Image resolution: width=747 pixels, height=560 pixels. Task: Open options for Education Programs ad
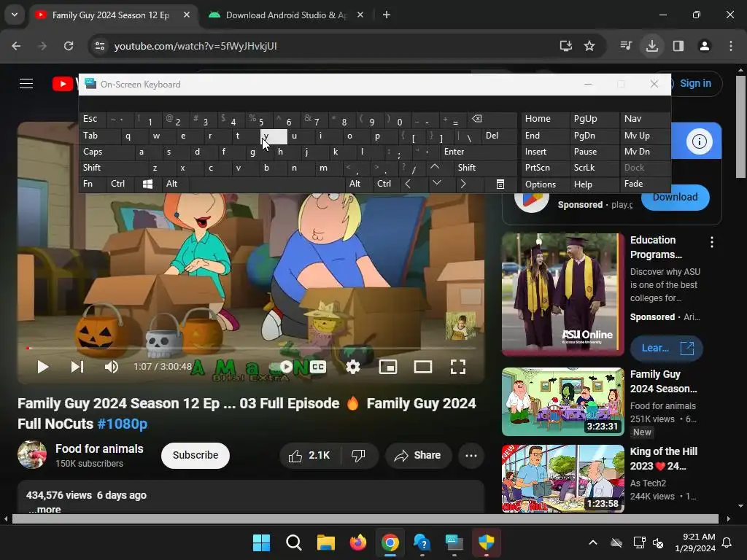tap(712, 242)
